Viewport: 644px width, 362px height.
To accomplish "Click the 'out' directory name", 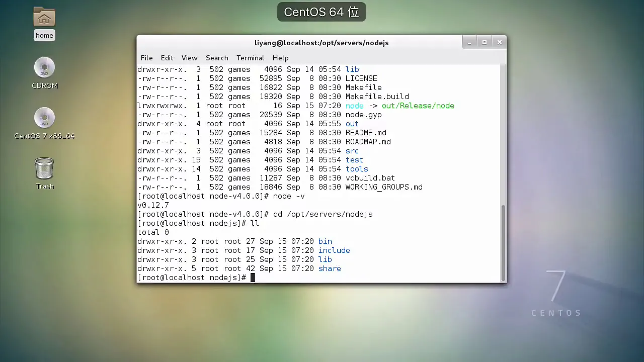I will click(352, 124).
